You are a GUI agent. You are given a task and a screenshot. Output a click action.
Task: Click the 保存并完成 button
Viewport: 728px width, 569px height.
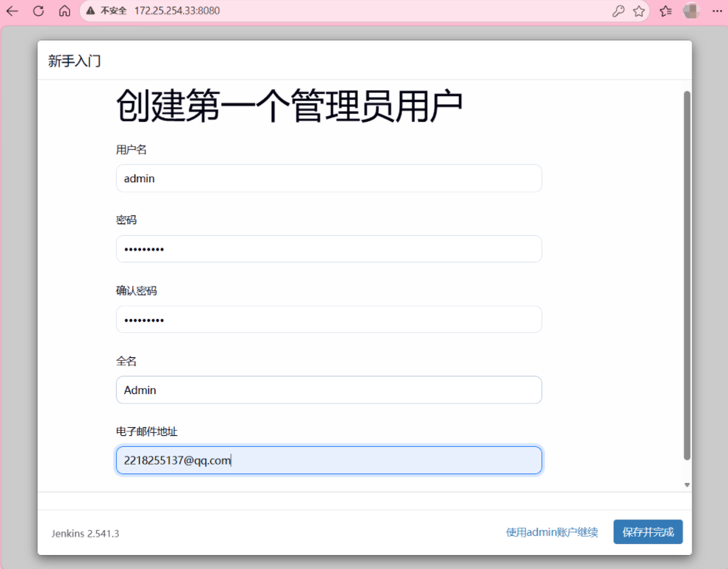tap(648, 532)
